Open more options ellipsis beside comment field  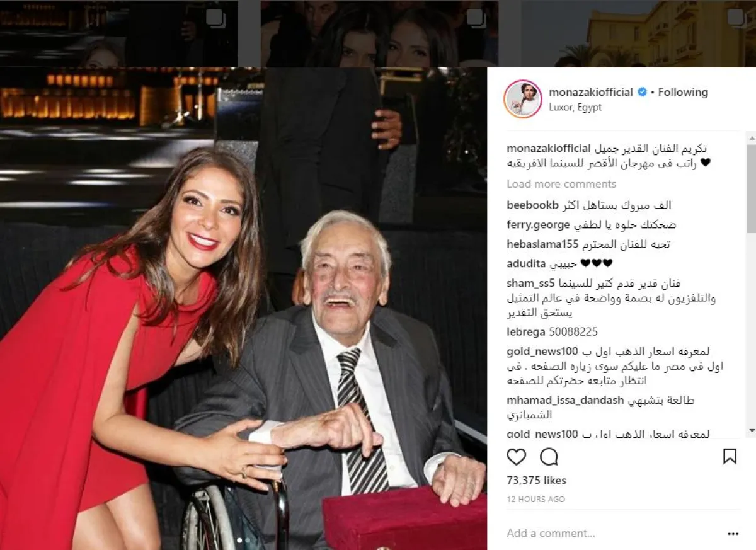[x=733, y=534]
